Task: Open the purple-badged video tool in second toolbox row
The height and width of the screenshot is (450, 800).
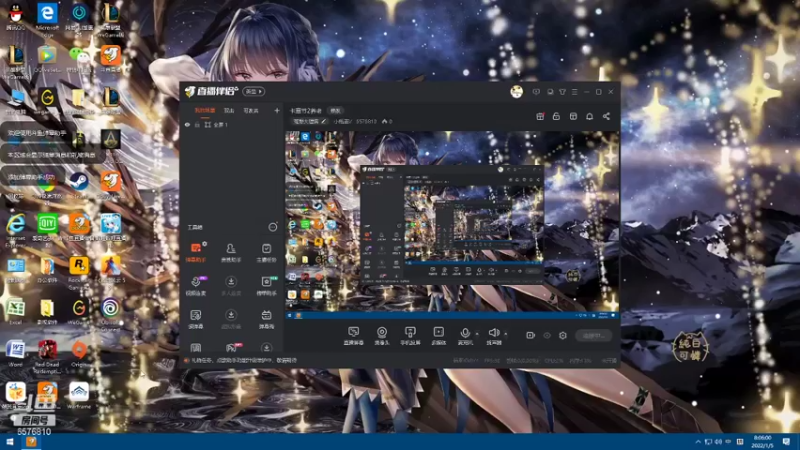Action: click(196, 286)
